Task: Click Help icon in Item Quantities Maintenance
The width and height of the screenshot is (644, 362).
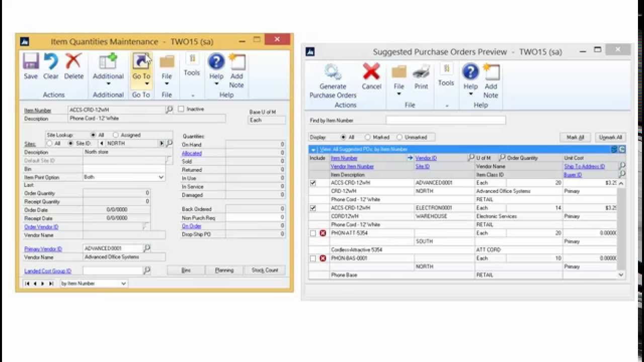Action: point(216,61)
